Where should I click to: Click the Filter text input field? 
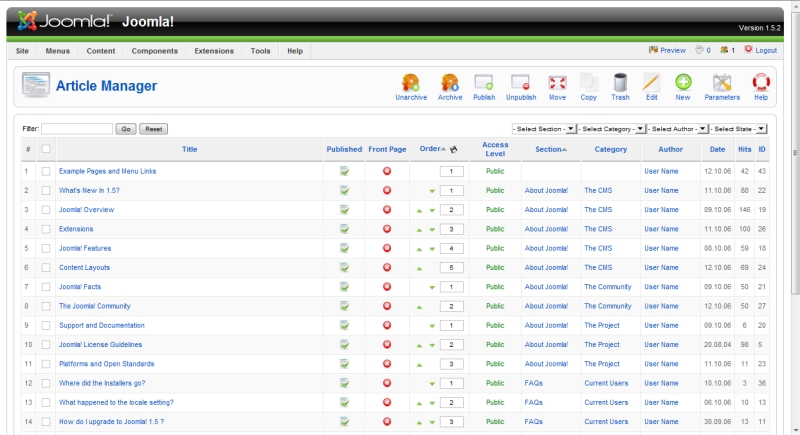77,129
